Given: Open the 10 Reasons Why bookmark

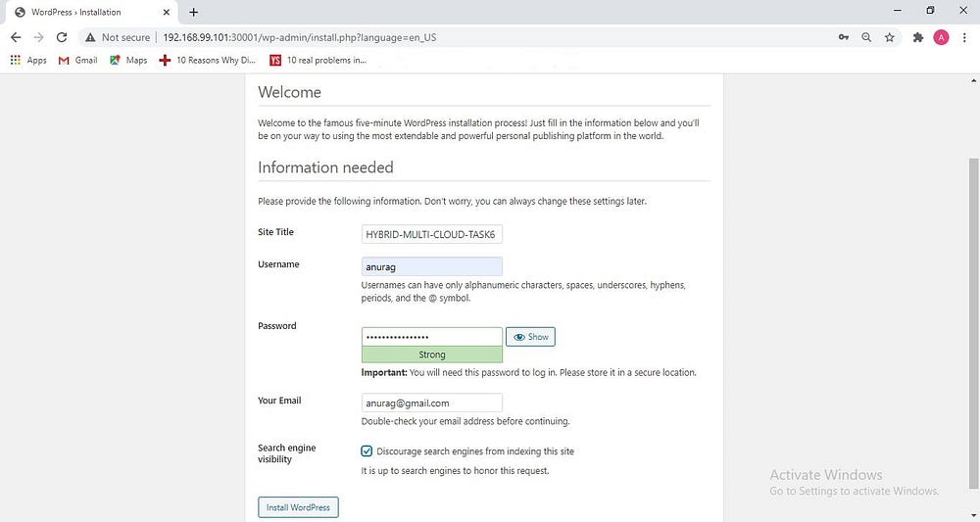Looking at the screenshot, I should tap(208, 60).
